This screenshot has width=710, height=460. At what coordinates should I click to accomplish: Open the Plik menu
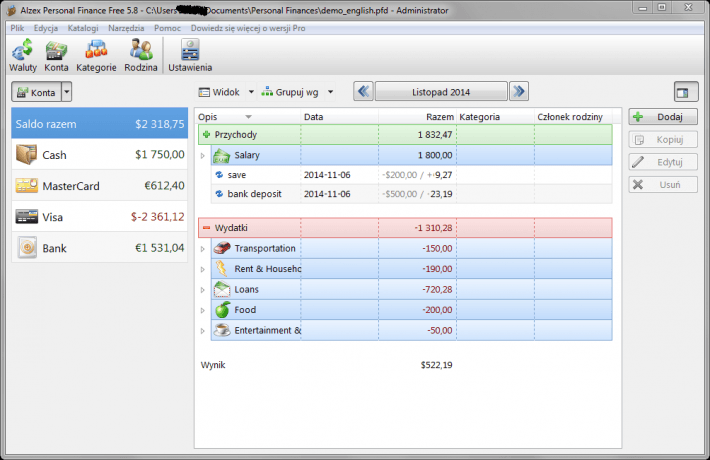pos(17,28)
